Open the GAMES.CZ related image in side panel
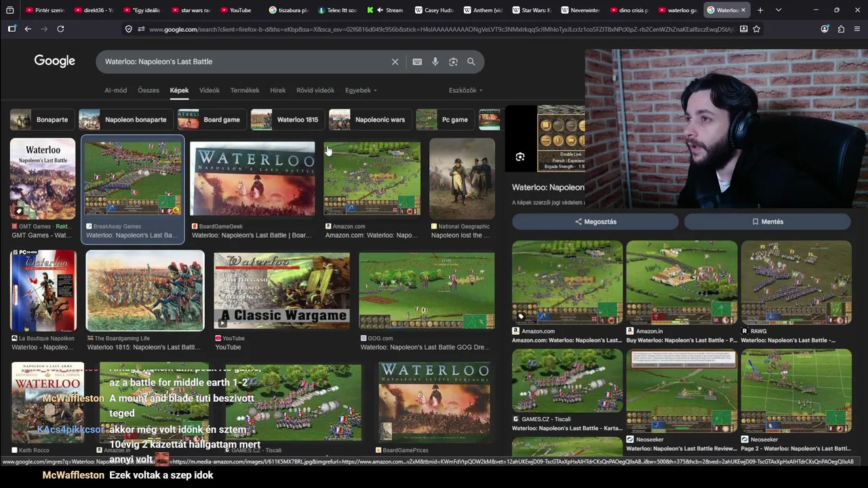This screenshot has height=488, width=868. coord(567,381)
